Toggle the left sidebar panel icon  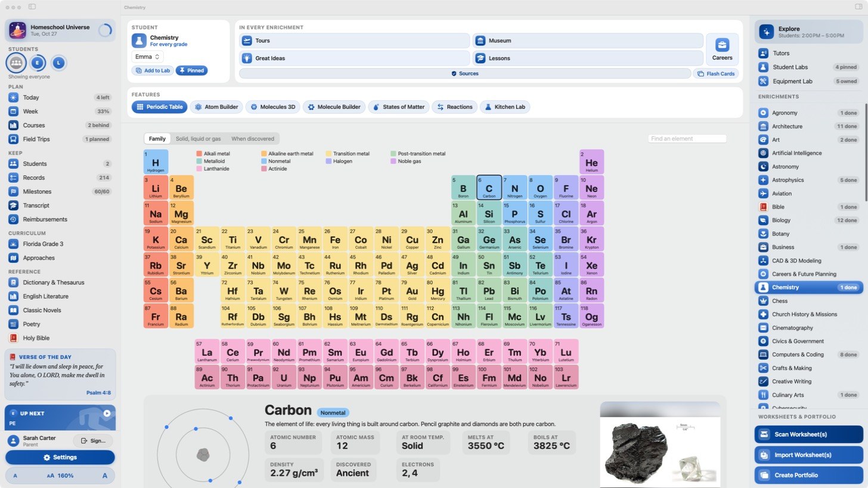32,7
